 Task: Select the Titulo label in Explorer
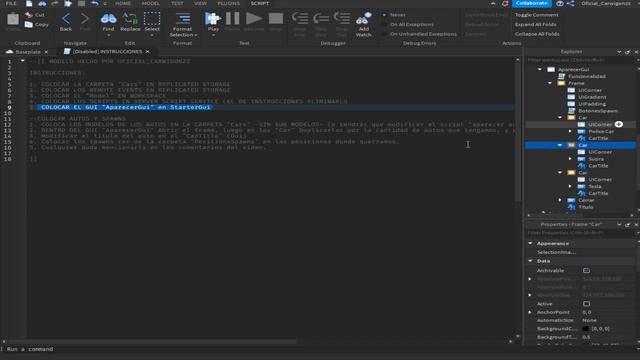pos(586,207)
